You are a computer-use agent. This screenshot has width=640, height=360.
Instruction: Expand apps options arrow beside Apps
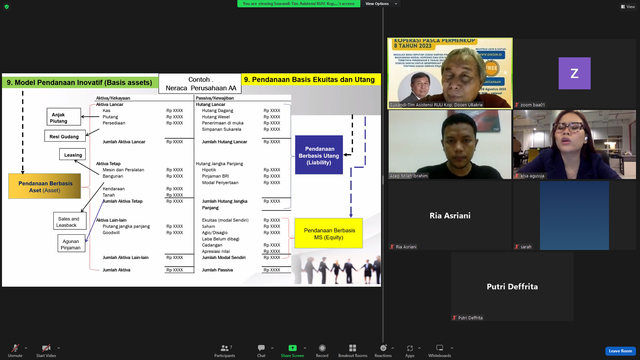[x=419, y=348]
